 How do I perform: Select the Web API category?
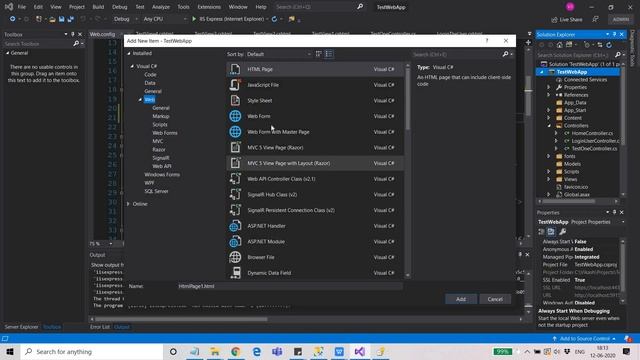tap(162, 166)
